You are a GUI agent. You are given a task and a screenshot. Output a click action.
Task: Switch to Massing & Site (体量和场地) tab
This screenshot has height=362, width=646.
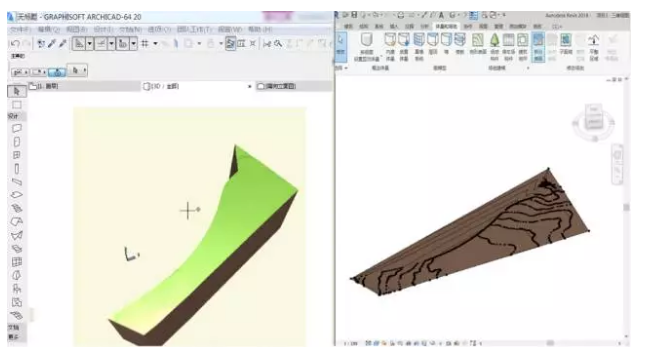pos(446,26)
